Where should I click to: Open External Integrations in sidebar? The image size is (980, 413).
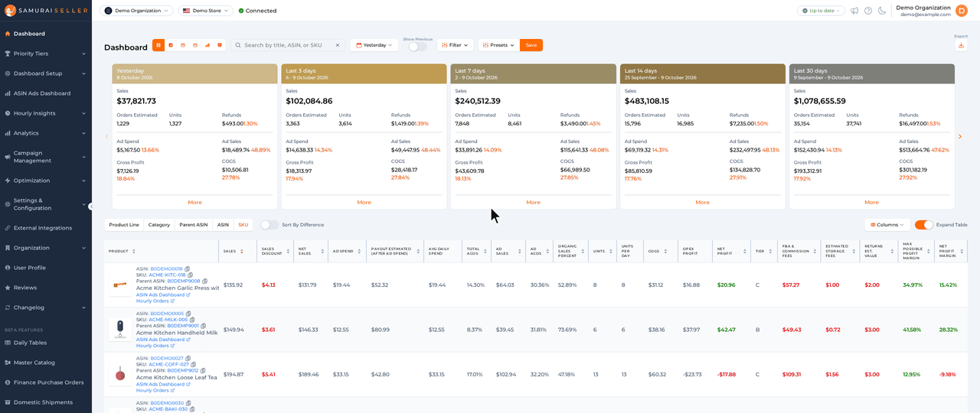[x=46, y=228]
